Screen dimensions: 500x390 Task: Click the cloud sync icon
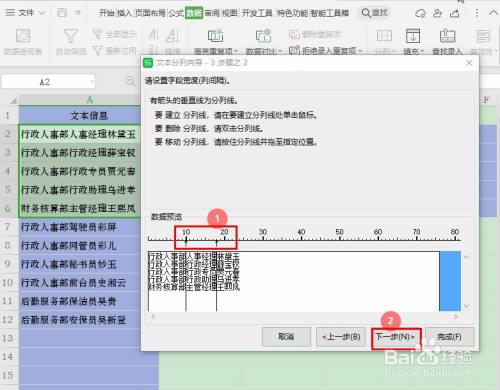click(x=420, y=13)
